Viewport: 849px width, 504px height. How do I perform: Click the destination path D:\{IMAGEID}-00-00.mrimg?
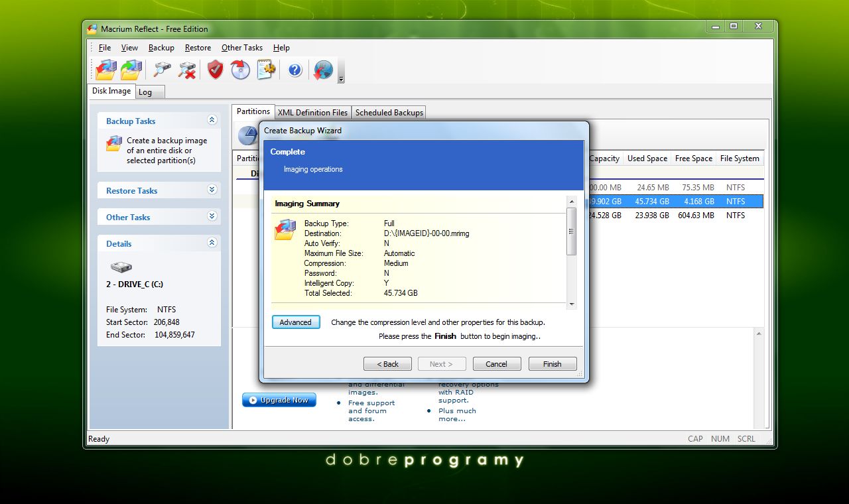click(426, 233)
